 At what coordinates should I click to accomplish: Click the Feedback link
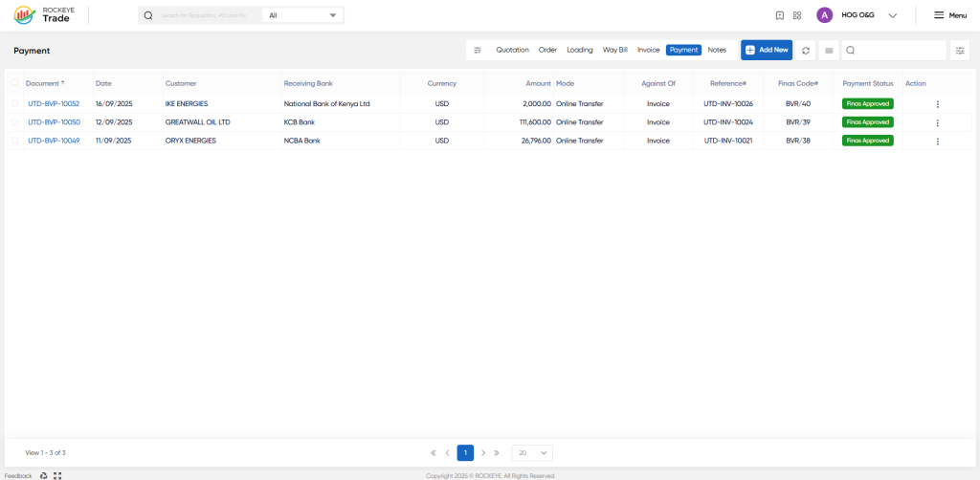[x=18, y=475]
